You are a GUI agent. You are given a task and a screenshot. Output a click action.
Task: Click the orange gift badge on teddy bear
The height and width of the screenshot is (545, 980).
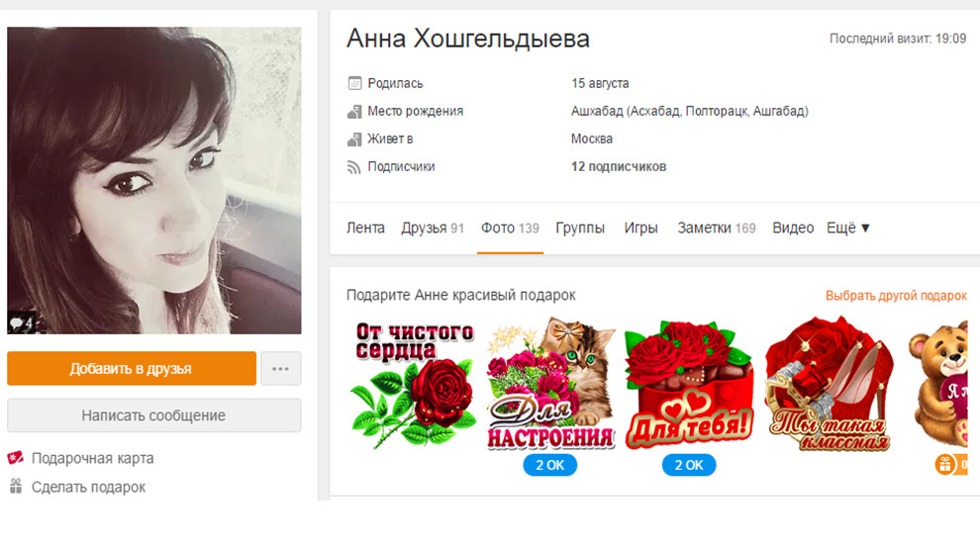[x=945, y=465]
